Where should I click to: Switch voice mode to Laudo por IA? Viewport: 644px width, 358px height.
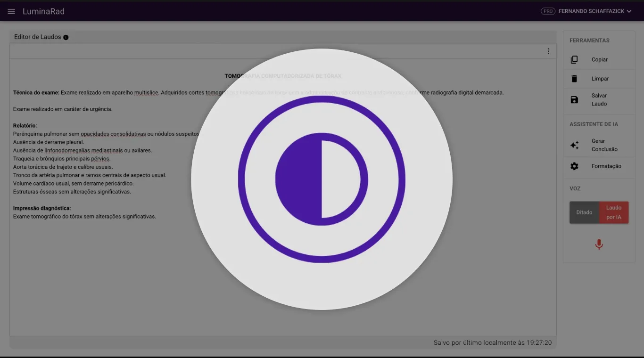point(614,212)
